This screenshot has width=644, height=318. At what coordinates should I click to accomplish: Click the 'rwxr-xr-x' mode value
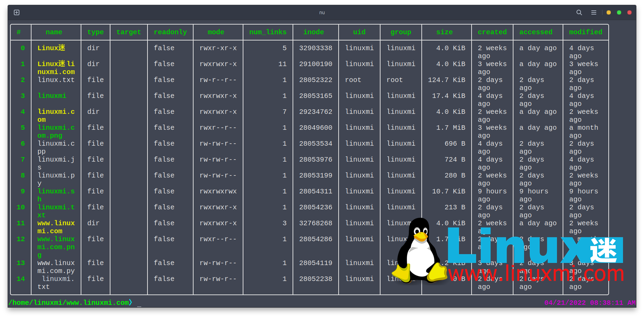click(218, 48)
